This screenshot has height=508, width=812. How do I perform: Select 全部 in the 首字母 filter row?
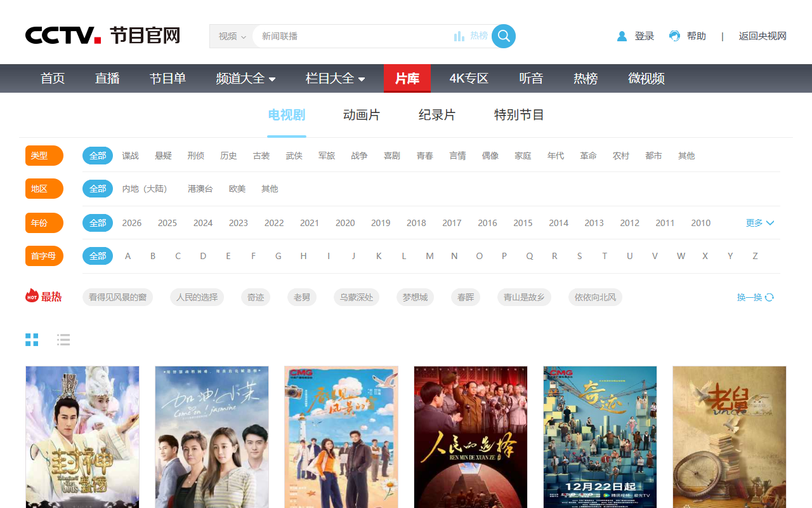(x=98, y=256)
